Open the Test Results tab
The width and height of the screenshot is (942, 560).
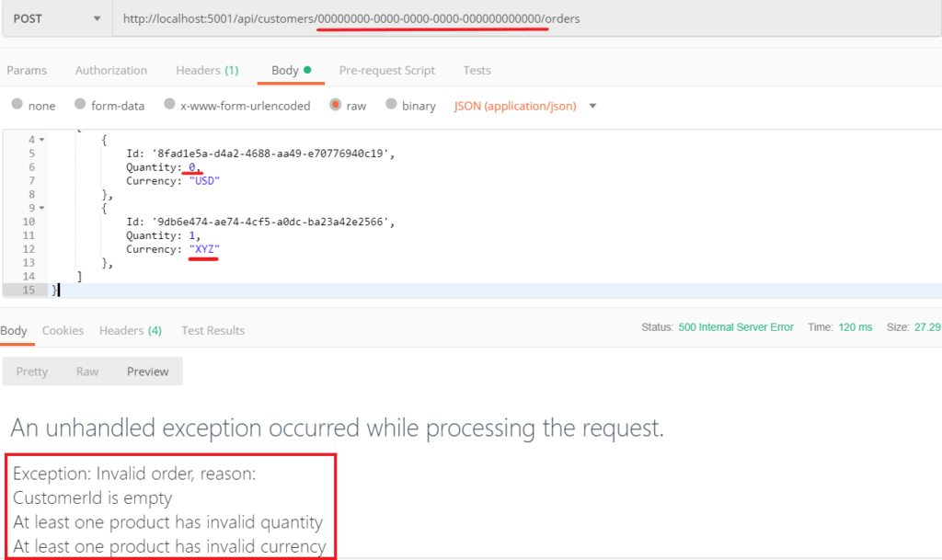point(213,330)
